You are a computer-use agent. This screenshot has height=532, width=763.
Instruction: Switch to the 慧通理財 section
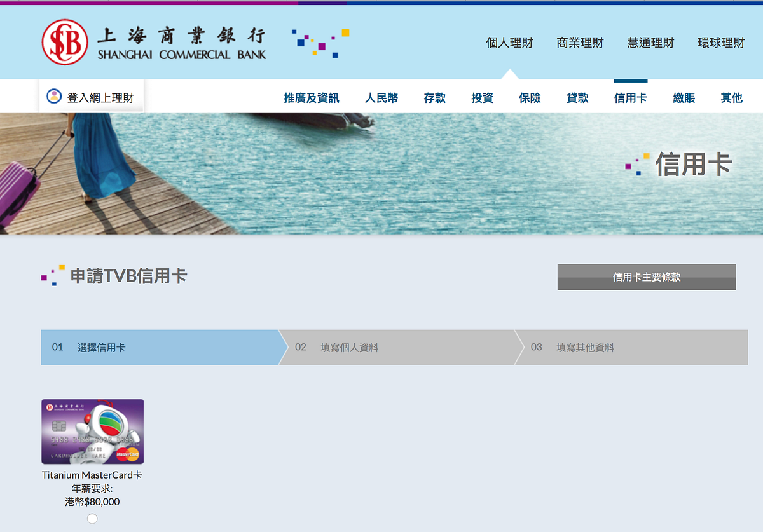point(650,43)
